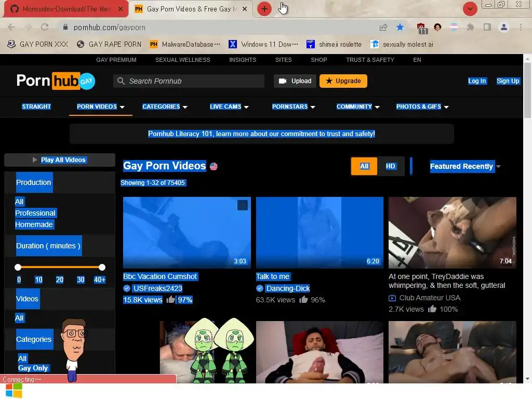Toggle the blue bookmark star

pyautogui.click(x=400, y=27)
